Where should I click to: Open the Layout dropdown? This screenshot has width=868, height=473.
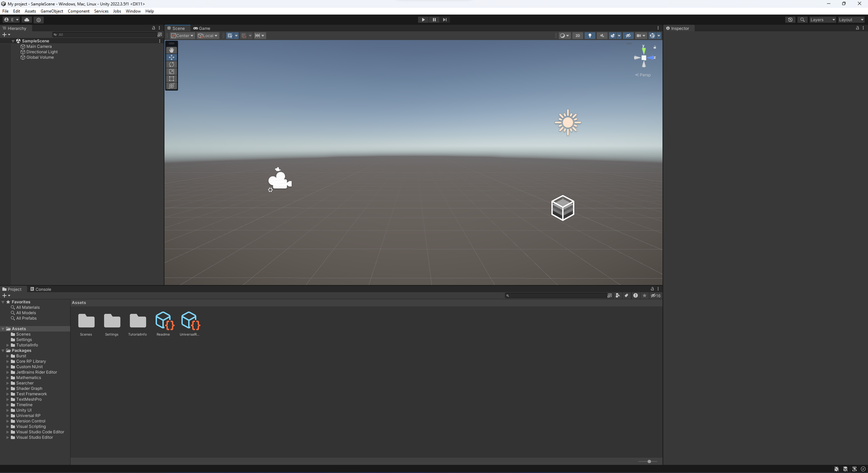(x=851, y=20)
